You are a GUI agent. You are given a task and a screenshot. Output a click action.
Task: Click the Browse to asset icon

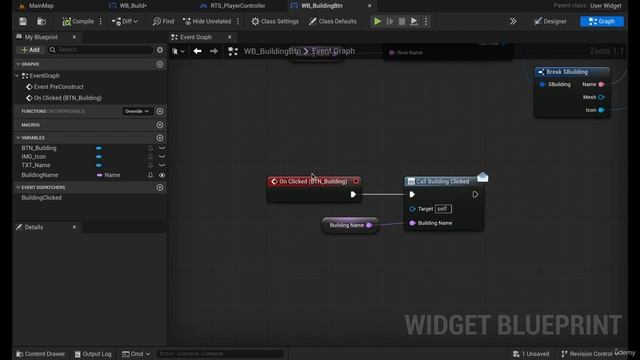point(41,21)
